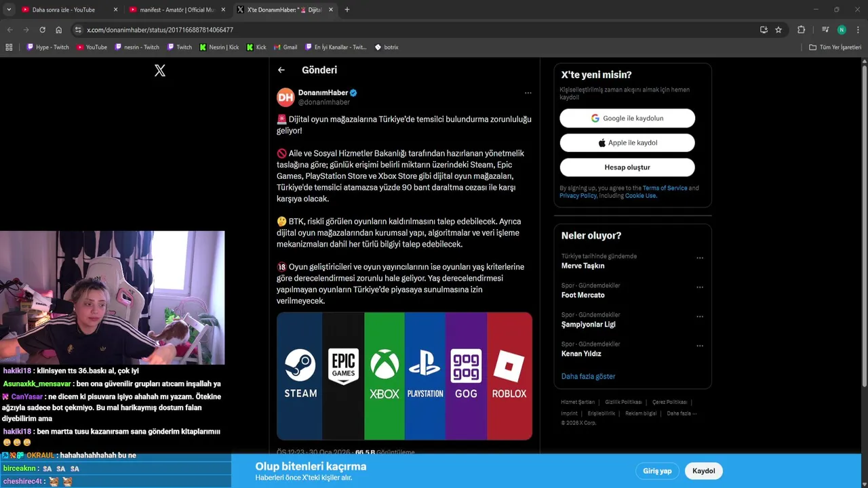
Task: Open the Extensions puzzle icon
Action: pyautogui.click(x=801, y=30)
